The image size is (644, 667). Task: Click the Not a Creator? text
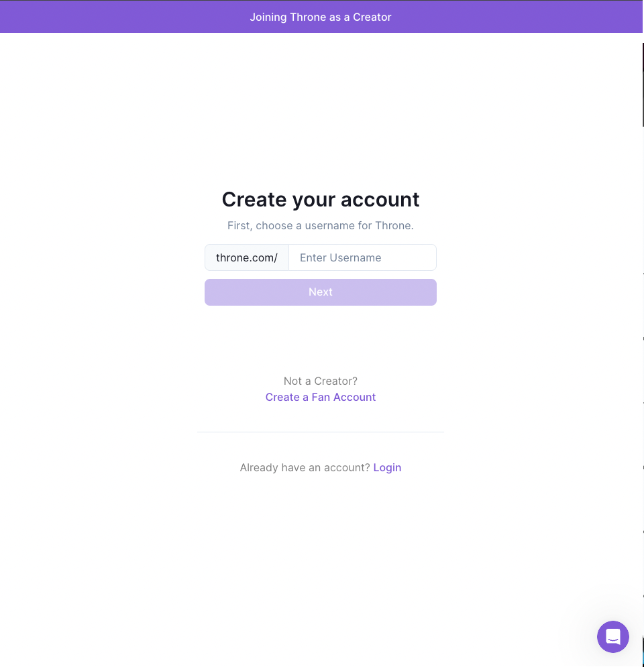[321, 381]
